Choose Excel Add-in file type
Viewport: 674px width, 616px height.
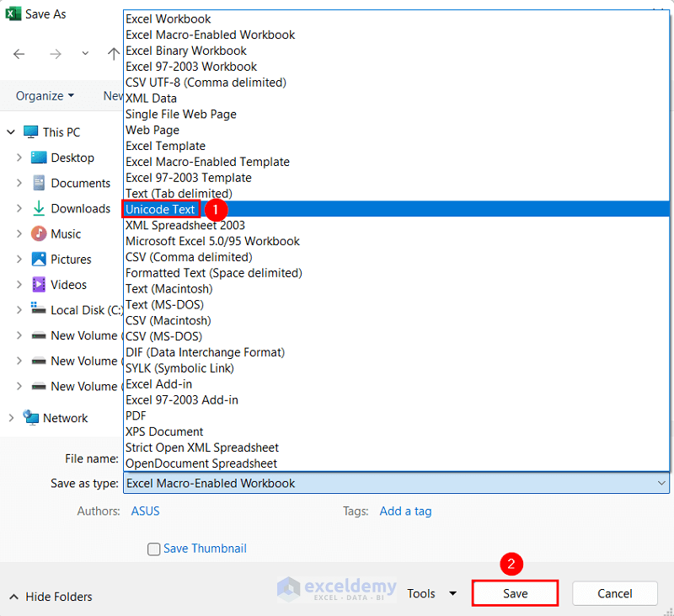click(396, 384)
